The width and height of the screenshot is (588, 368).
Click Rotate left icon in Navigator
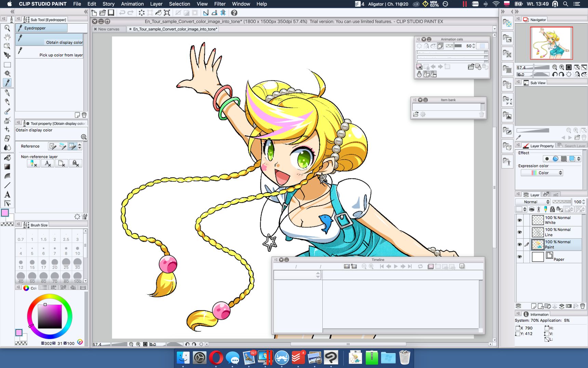[555, 74]
